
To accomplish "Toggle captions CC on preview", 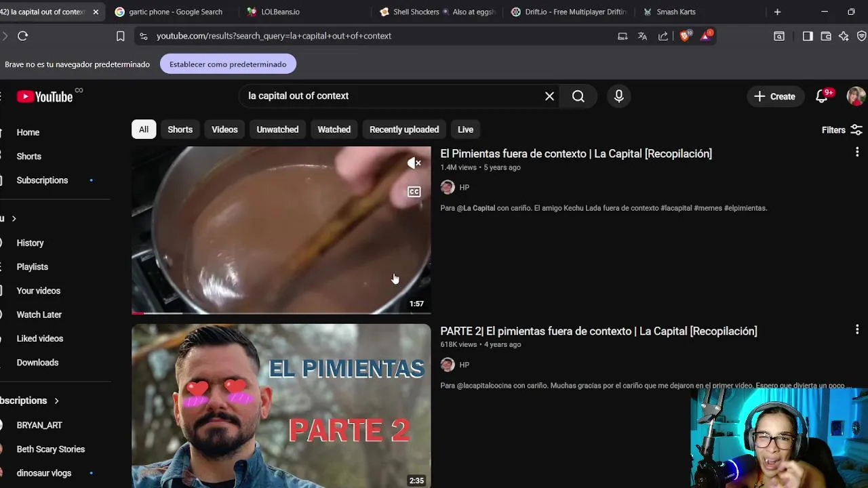I will [414, 192].
